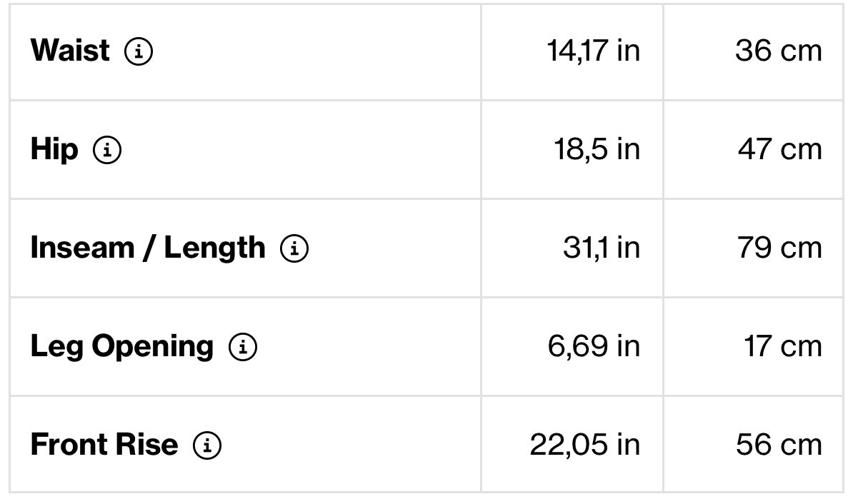Click the 18,5 in hip value
853x504 pixels.
pos(597,149)
